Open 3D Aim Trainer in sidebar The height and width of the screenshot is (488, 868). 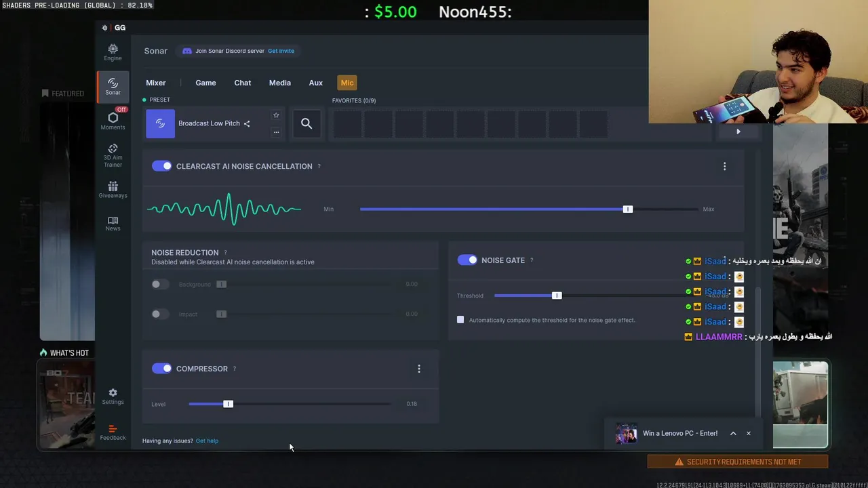click(x=113, y=155)
